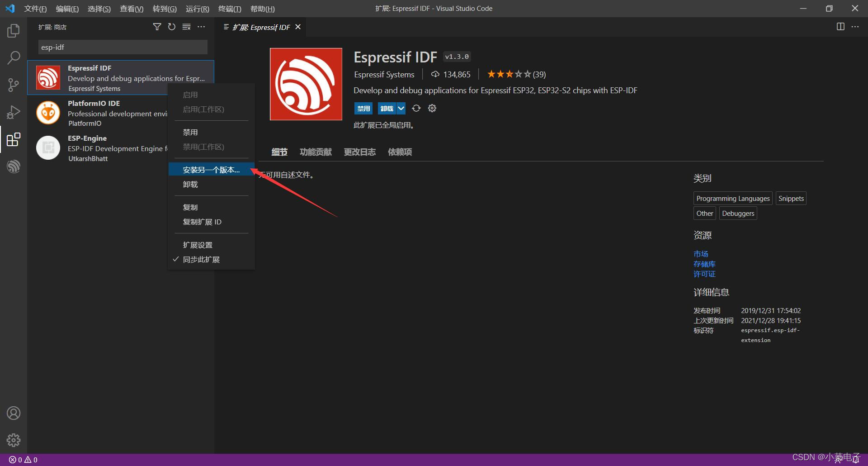Refresh the extensions list
Viewport: 868px width, 466px height.
(x=172, y=27)
